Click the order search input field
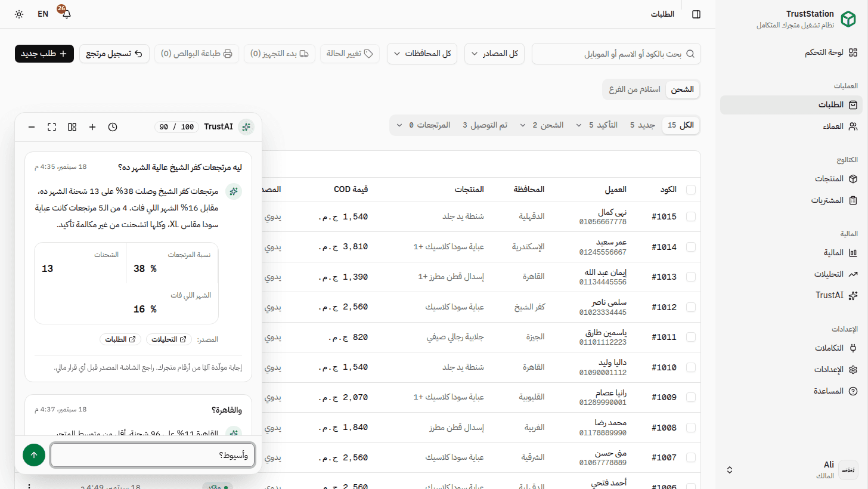868x489 pixels. click(616, 54)
